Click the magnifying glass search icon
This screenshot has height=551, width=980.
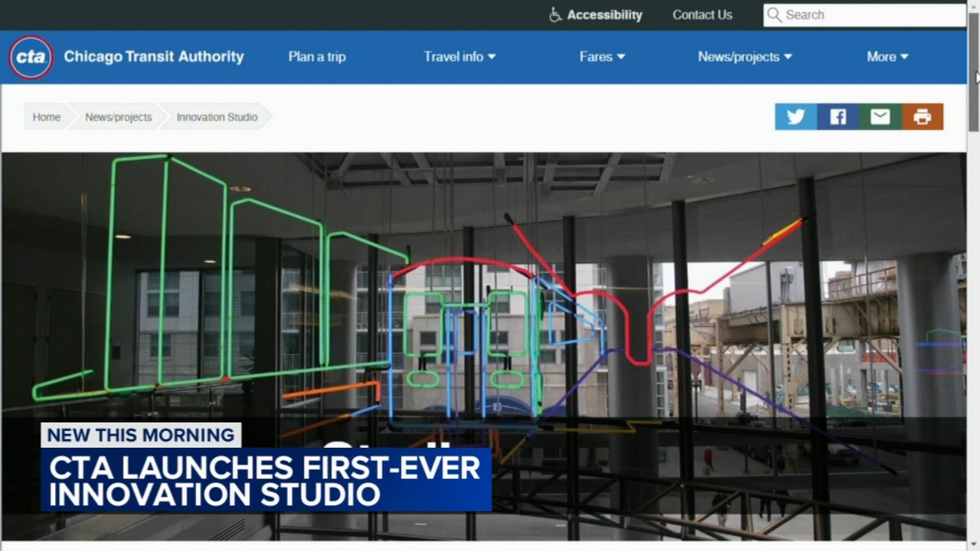click(774, 15)
